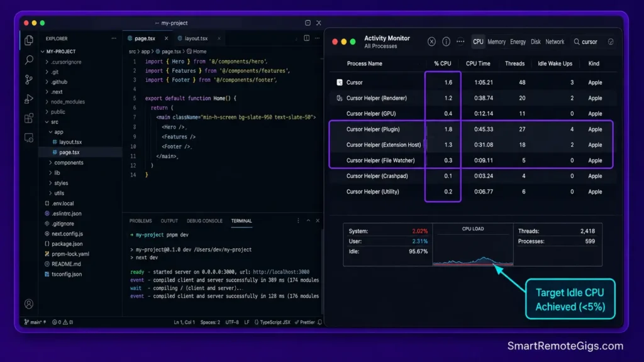Collapse the app folder
The height and width of the screenshot is (362, 644).
[x=56, y=132]
